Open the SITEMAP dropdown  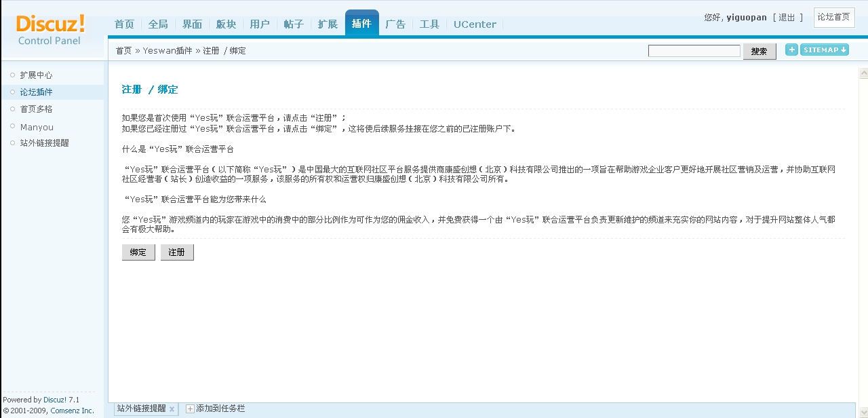pyautogui.click(x=825, y=50)
